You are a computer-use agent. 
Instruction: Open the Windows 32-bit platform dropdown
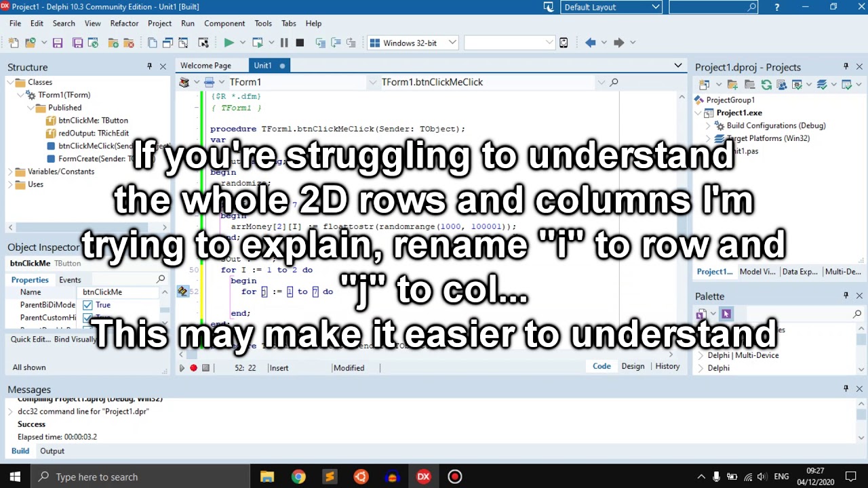452,43
